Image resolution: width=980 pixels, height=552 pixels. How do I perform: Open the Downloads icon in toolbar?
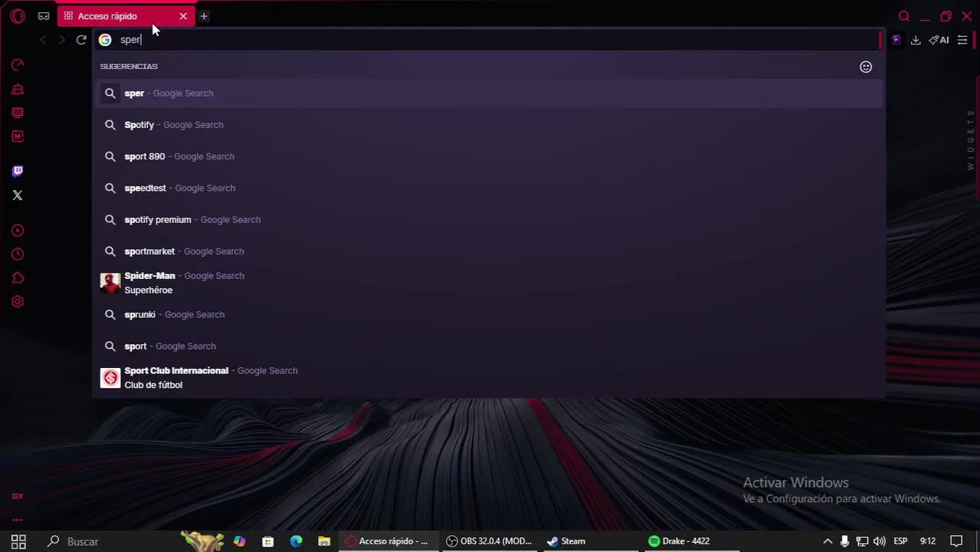point(916,40)
